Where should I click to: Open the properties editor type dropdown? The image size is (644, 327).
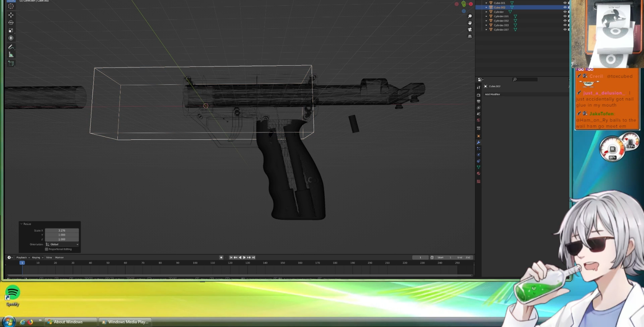(x=480, y=79)
